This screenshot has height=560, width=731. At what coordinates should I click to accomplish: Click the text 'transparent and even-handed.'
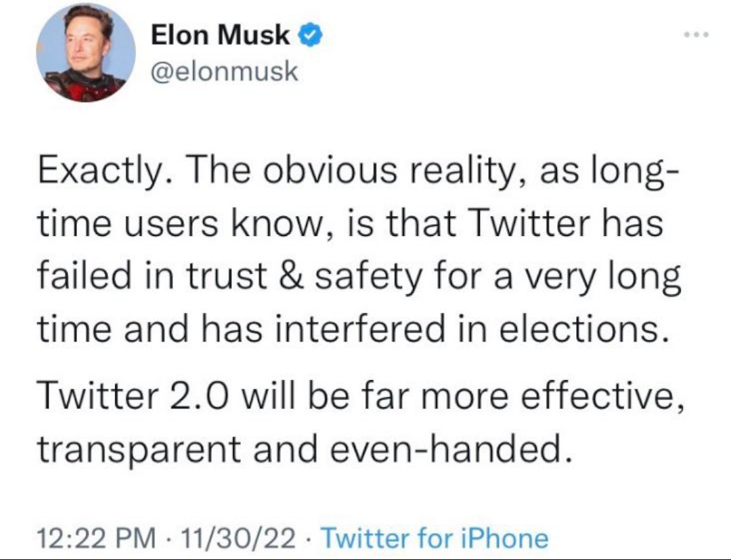click(305, 448)
